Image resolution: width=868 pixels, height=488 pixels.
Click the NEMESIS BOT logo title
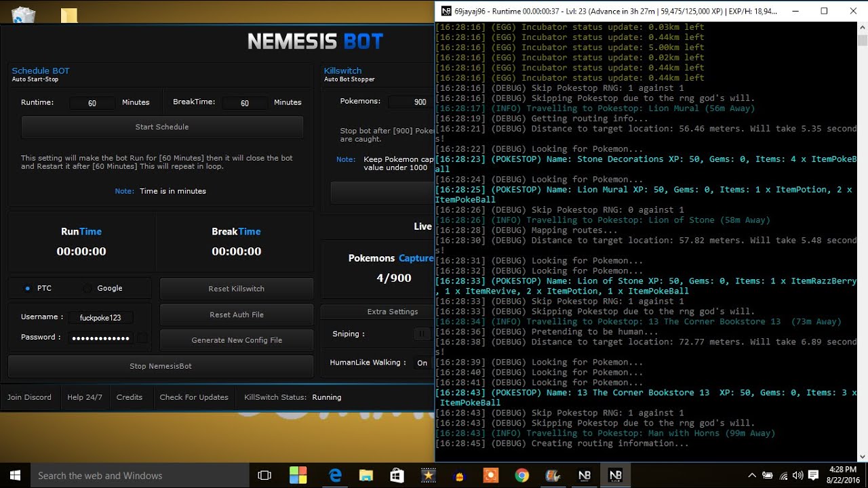(x=315, y=42)
